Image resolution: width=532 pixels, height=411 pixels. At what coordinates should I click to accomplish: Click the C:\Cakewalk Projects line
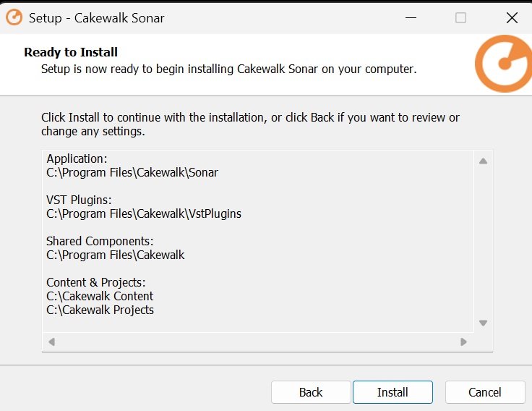[100, 310]
